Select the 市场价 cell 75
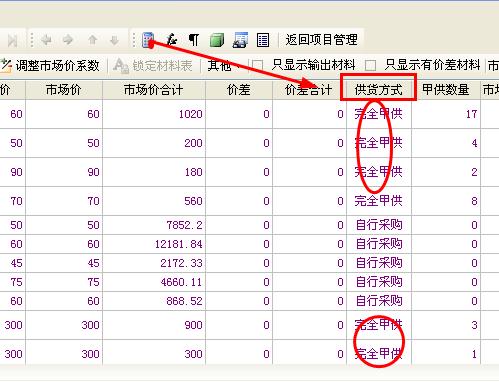The width and height of the screenshot is (499, 382). coord(64,282)
